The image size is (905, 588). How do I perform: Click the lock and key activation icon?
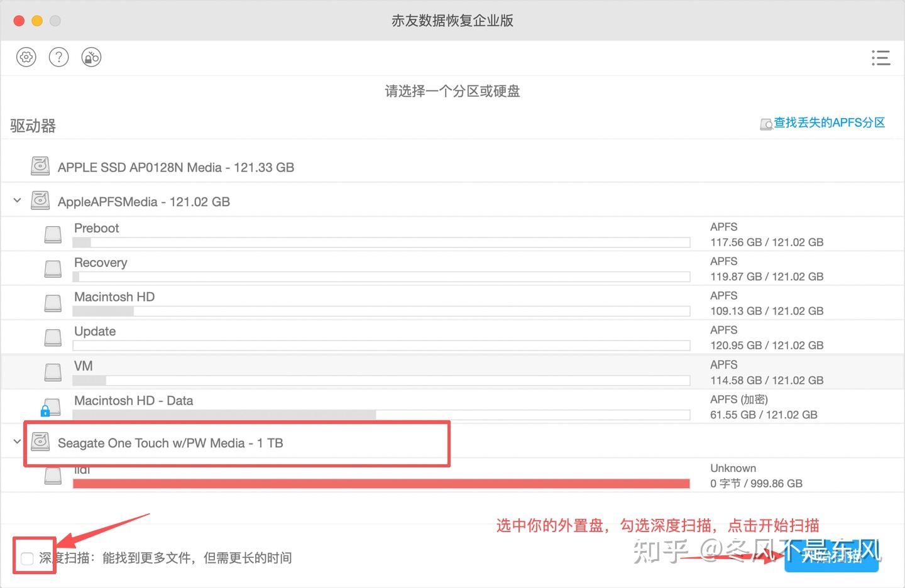(91, 58)
